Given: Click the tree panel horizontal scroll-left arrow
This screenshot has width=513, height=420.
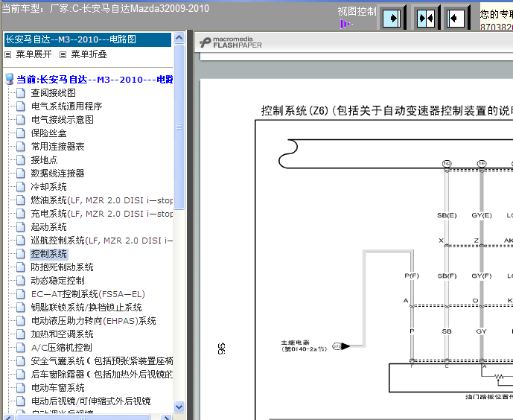Looking at the screenshot, I should (8, 417).
